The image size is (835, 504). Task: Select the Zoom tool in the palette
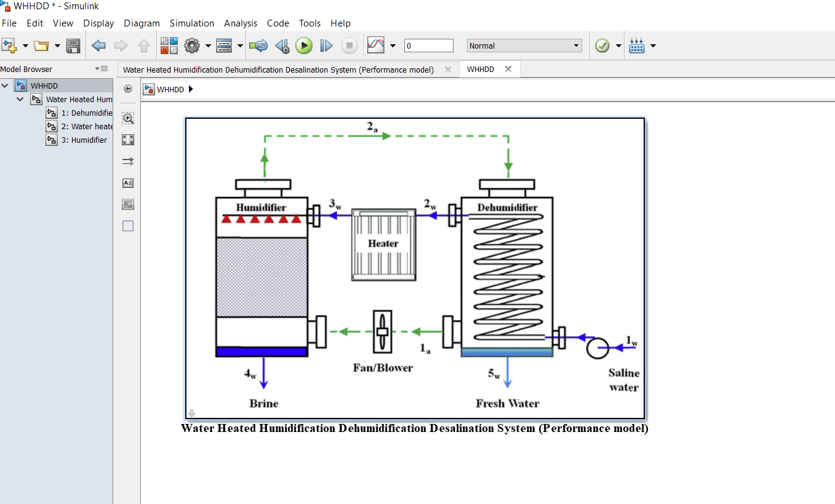[x=127, y=118]
